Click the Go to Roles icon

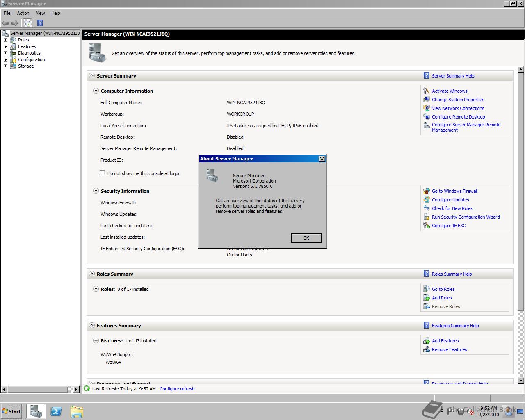[427, 289]
